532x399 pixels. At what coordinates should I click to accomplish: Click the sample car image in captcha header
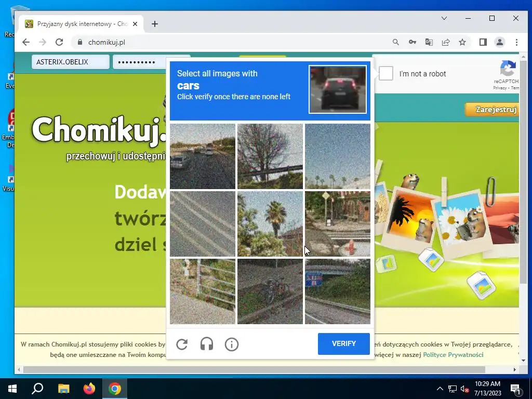(x=338, y=89)
